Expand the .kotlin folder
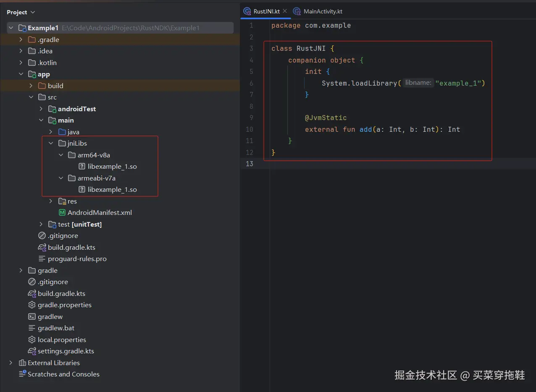 [21, 63]
